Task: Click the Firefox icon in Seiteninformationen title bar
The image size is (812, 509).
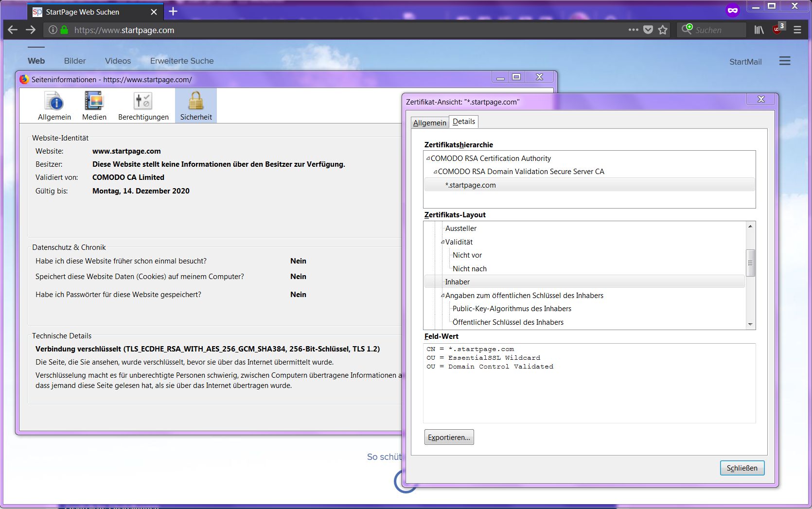Action: [24, 79]
